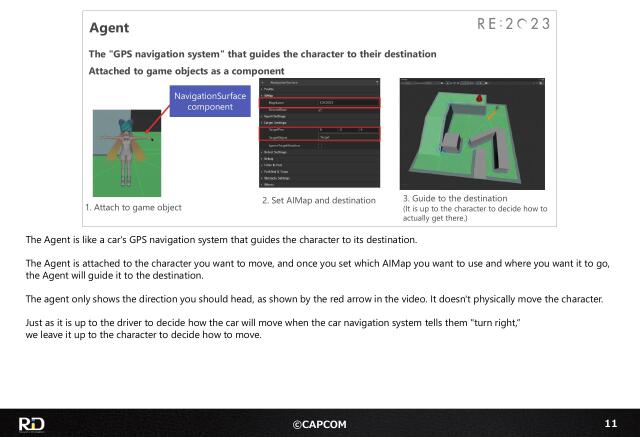Click the slide number 11

tap(611, 423)
